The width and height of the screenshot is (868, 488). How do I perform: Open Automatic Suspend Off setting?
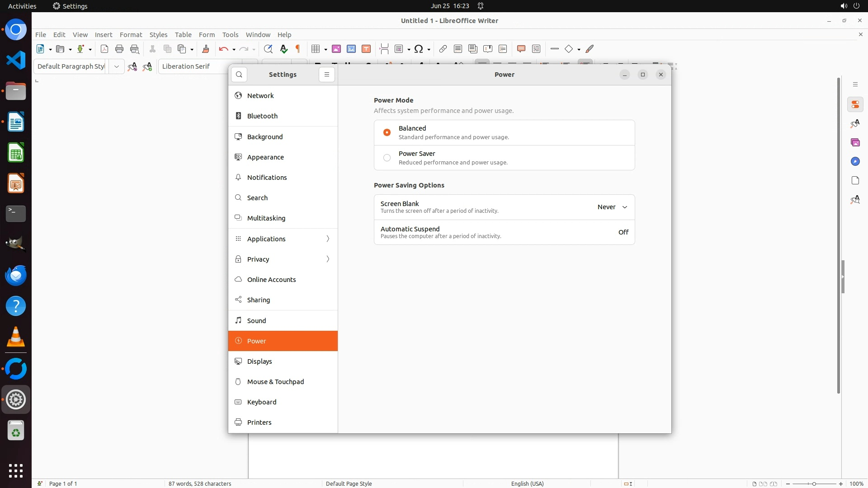623,232
